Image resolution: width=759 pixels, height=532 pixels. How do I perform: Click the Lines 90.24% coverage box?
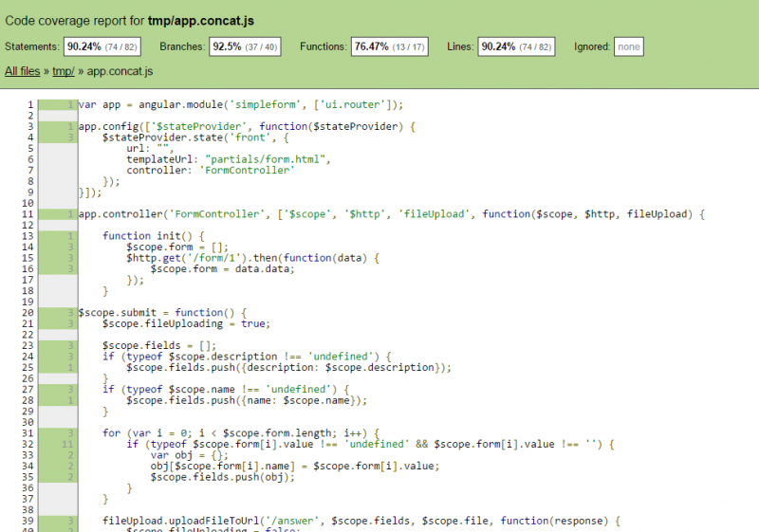pos(513,46)
